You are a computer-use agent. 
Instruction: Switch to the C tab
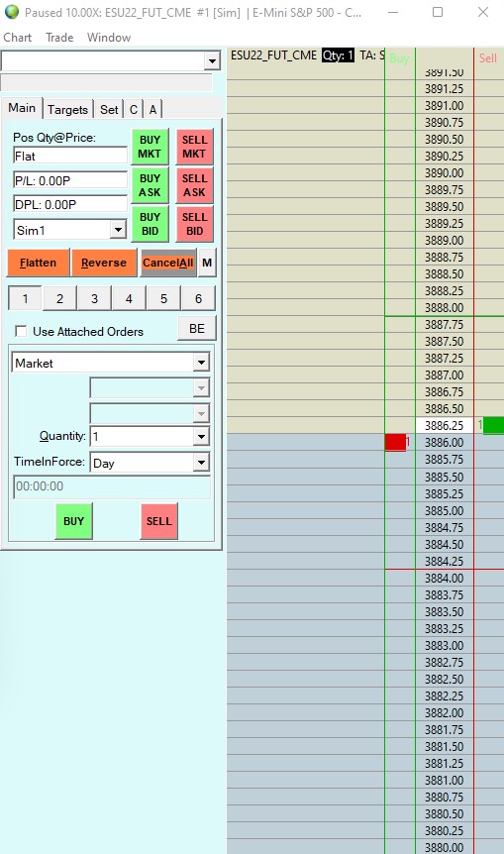pyautogui.click(x=134, y=109)
